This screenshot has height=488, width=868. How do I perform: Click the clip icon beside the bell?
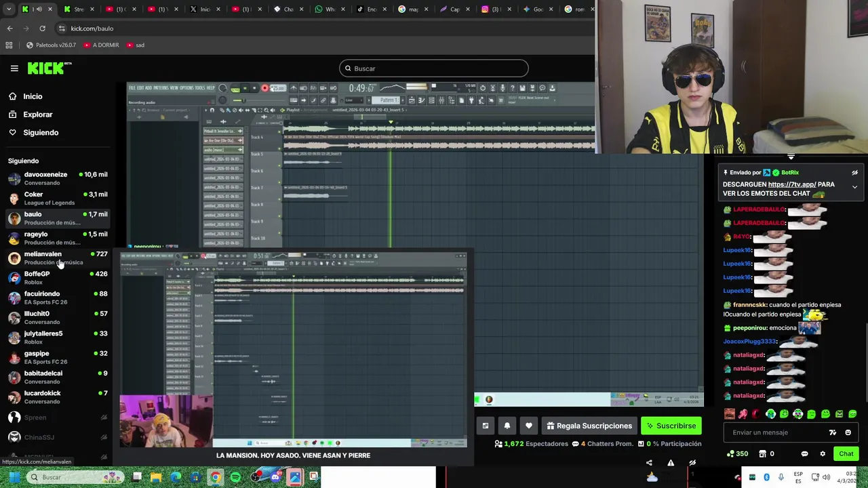[486, 426]
